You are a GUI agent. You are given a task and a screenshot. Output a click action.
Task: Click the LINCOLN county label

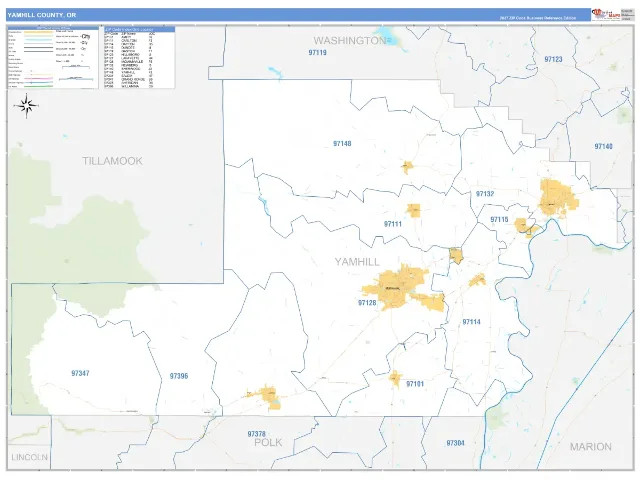click(x=29, y=457)
